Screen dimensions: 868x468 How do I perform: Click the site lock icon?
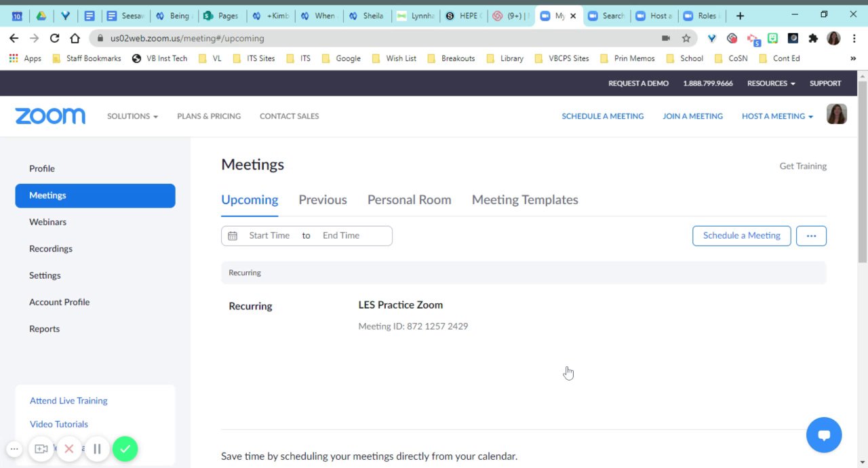click(100, 39)
